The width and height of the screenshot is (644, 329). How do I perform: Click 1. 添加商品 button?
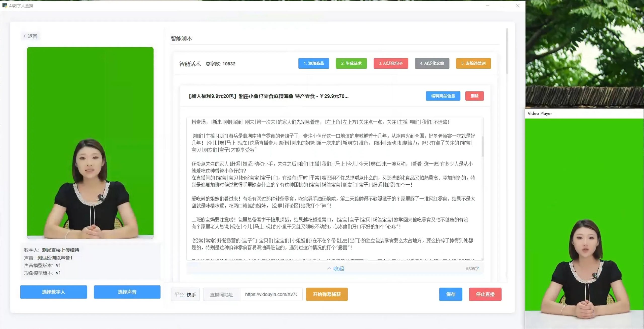pyautogui.click(x=313, y=63)
